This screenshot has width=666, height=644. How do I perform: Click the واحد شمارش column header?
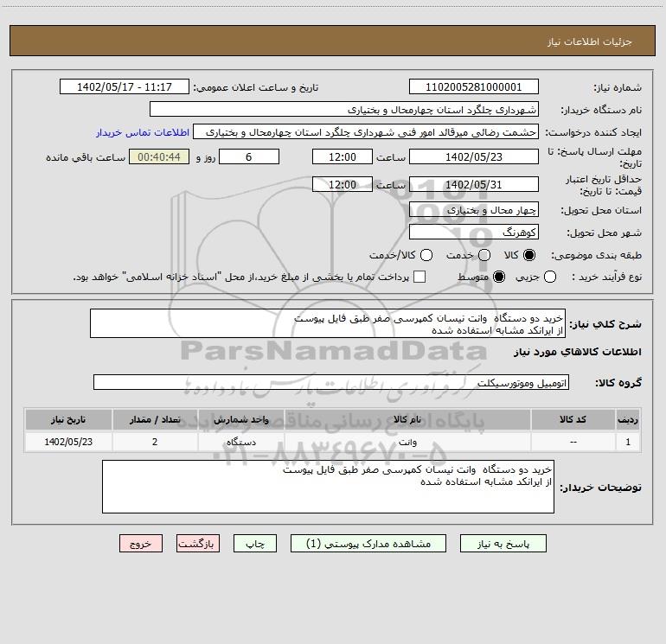241,420
